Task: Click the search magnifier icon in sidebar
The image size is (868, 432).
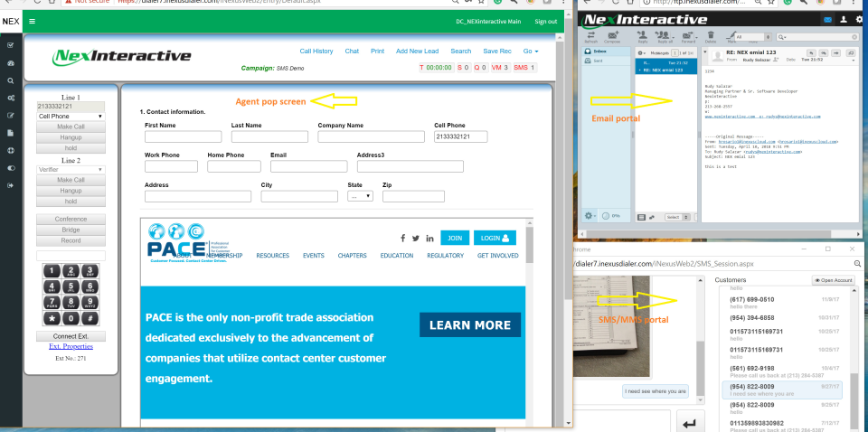Action: (11, 80)
